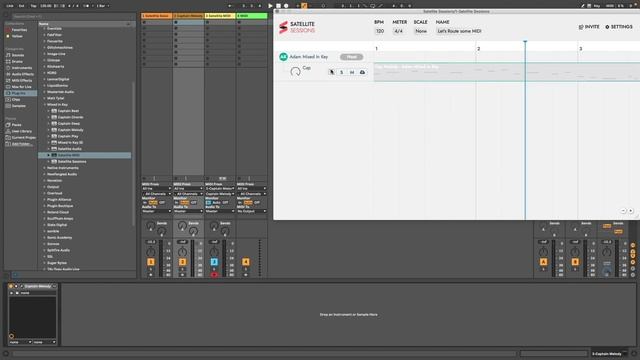
Task: Toggle track 4 activator button
Action: [x=246, y=262]
